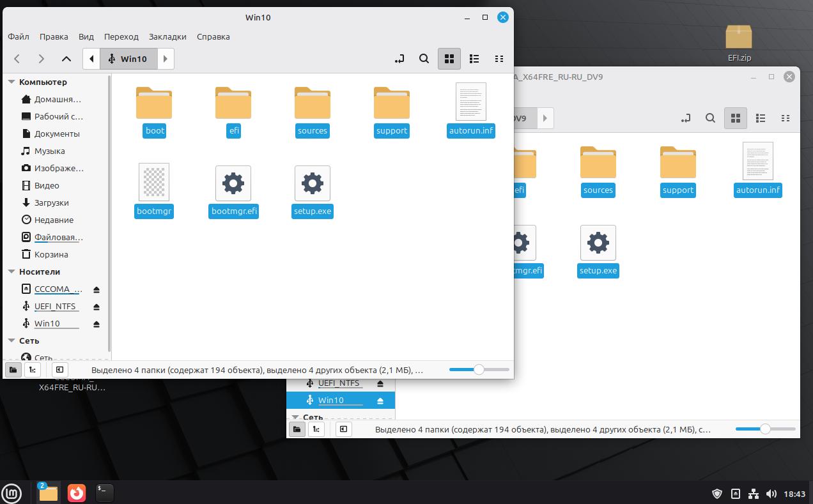Open the Переход menu
Viewport: 813px width, 504px height.
pyautogui.click(x=121, y=36)
